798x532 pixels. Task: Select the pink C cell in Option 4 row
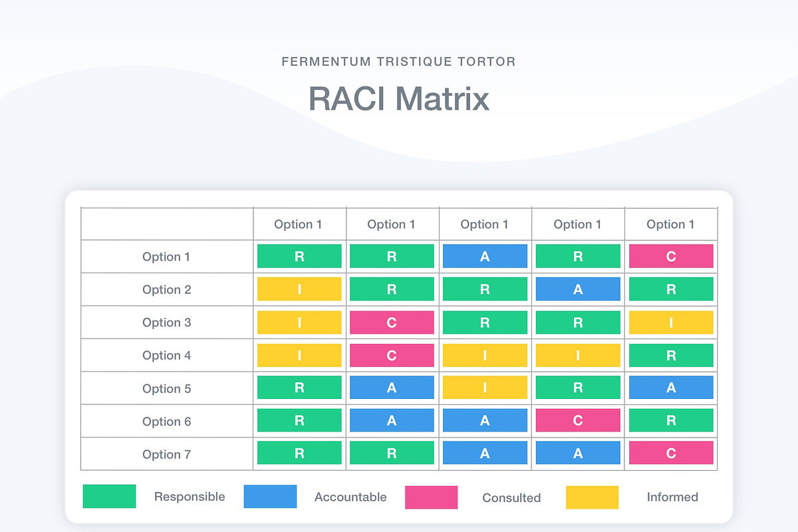392,355
